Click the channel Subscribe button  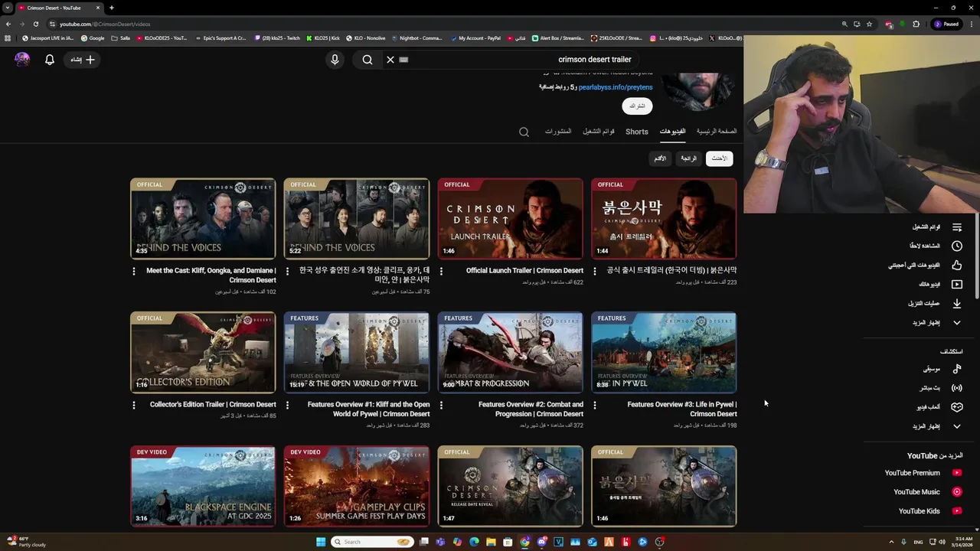637,106
